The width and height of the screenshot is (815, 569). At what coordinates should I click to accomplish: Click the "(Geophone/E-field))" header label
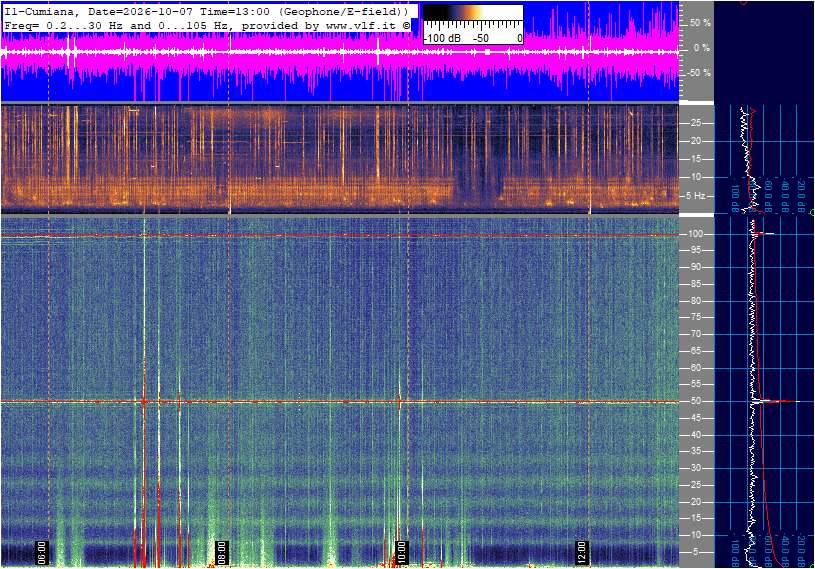pyautogui.click(x=343, y=11)
